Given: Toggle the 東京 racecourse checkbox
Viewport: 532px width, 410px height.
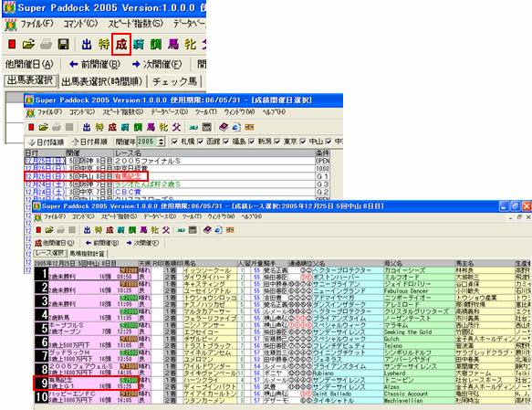Looking at the screenshot, I should point(277,142).
